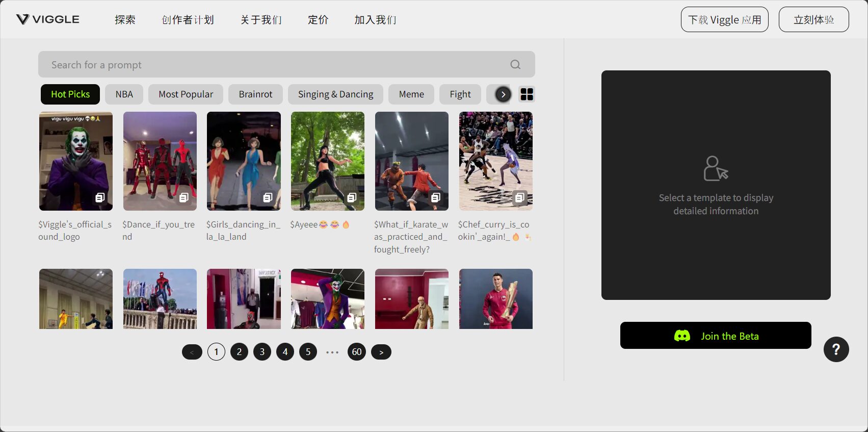Open the Joker Viggle's official sound thumbnail
Image resolution: width=868 pixels, height=432 pixels.
pyautogui.click(x=76, y=161)
